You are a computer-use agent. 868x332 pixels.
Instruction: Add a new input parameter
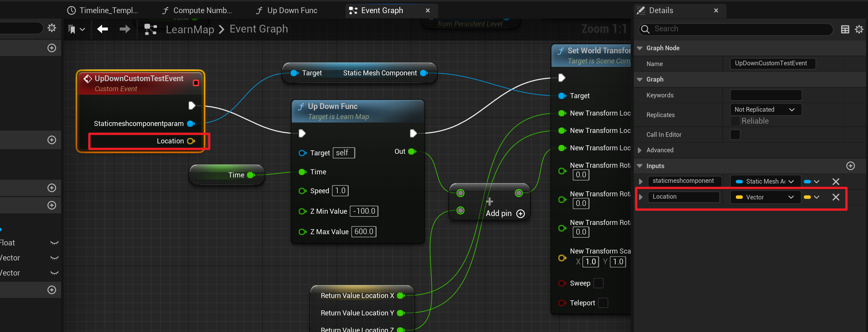(x=851, y=166)
